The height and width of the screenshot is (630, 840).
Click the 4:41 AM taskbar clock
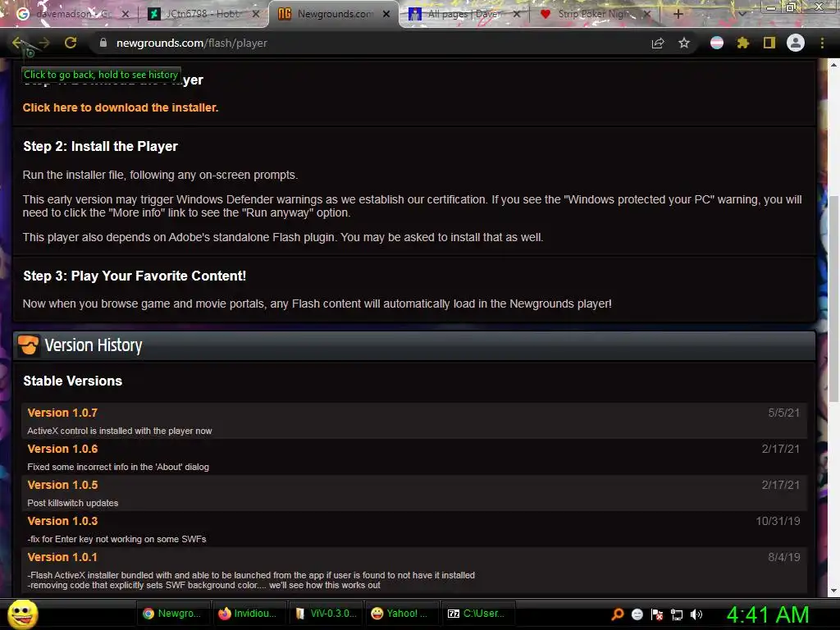click(x=768, y=614)
